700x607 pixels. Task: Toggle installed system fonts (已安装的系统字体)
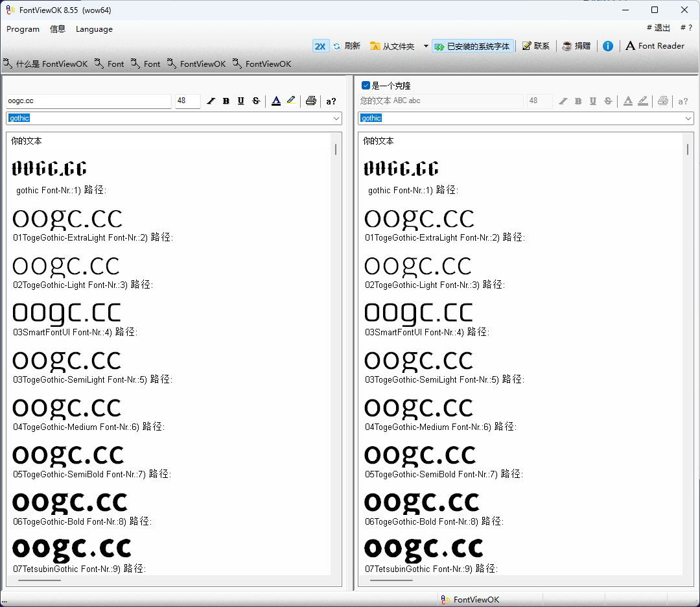(x=472, y=46)
